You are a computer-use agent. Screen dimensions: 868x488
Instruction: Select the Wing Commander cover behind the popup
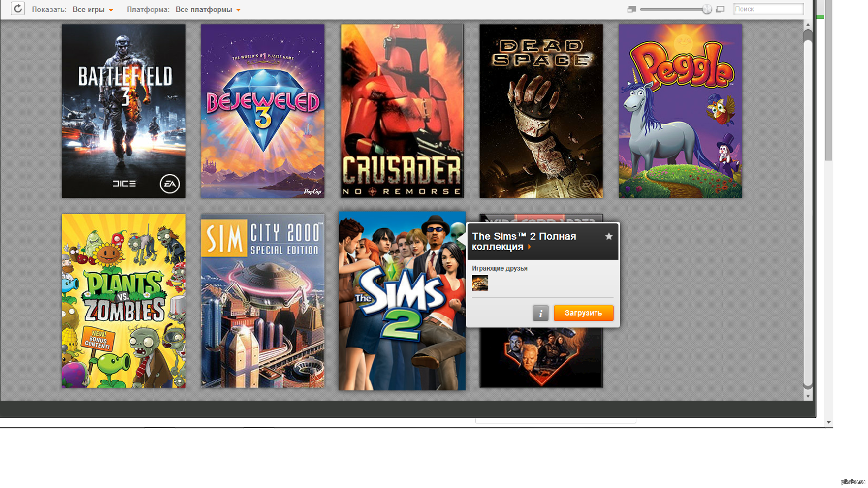tap(541, 357)
